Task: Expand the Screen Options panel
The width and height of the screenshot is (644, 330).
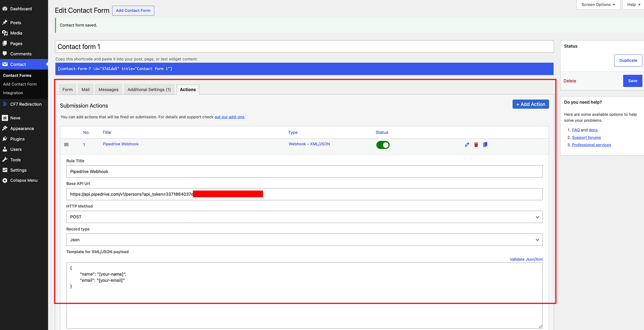Action: pyautogui.click(x=598, y=5)
